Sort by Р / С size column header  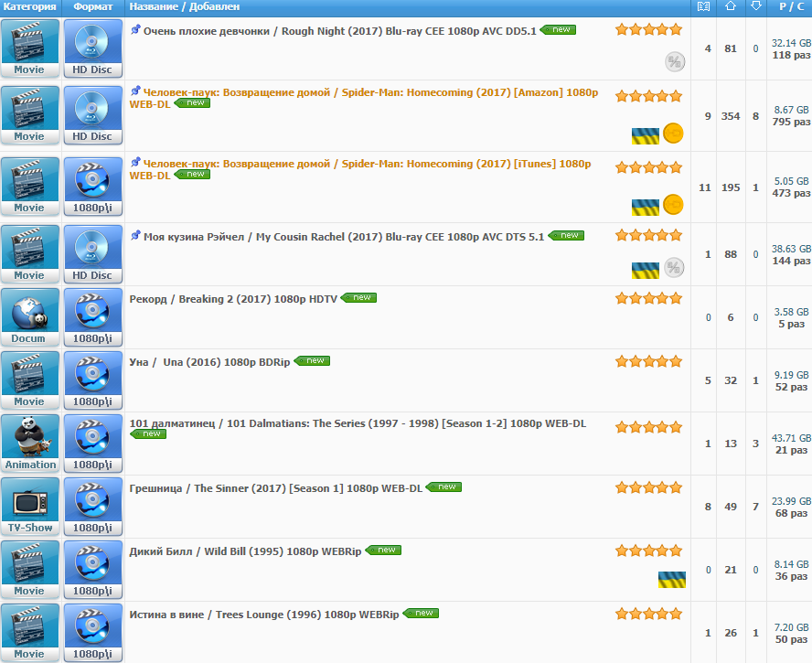pyautogui.click(x=792, y=6)
